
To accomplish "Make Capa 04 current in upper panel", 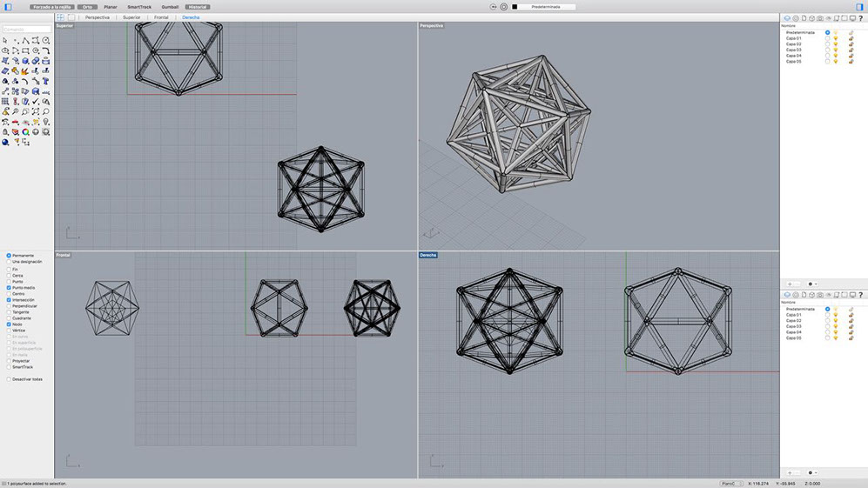I will point(828,56).
